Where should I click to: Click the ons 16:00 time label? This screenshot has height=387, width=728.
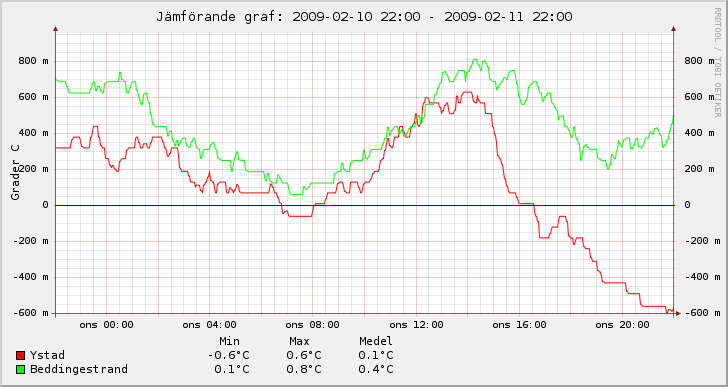[x=519, y=325]
